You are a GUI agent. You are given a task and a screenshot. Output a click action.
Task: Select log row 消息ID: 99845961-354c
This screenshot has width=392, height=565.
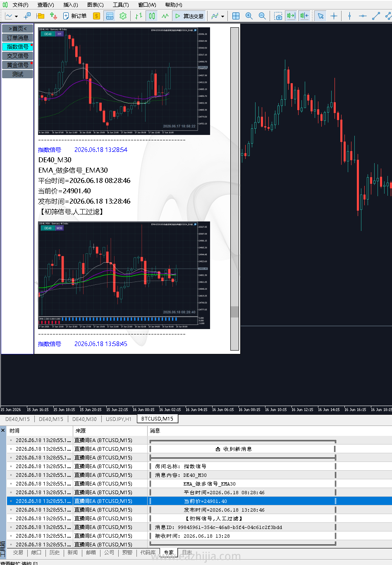tap(199, 527)
